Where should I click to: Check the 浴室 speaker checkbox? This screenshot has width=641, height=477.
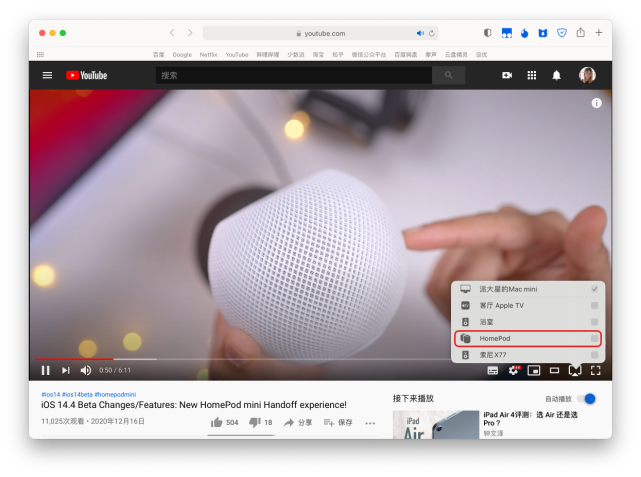point(594,322)
